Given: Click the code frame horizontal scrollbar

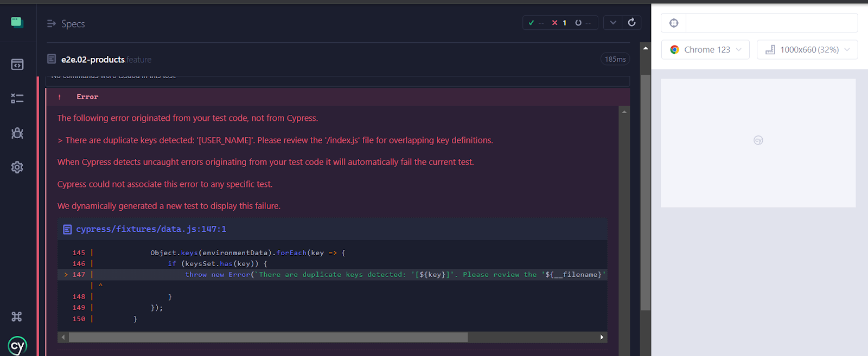Looking at the screenshot, I should [x=268, y=337].
